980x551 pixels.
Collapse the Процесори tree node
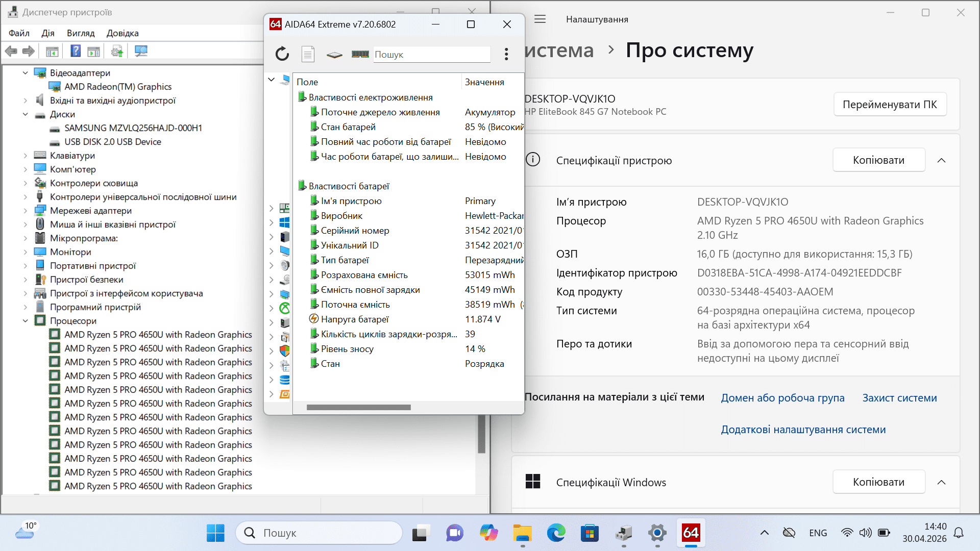[x=25, y=321]
